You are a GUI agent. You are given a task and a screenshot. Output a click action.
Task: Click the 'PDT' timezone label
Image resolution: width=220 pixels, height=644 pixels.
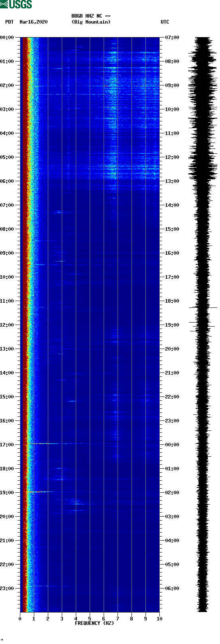click(x=9, y=22)
